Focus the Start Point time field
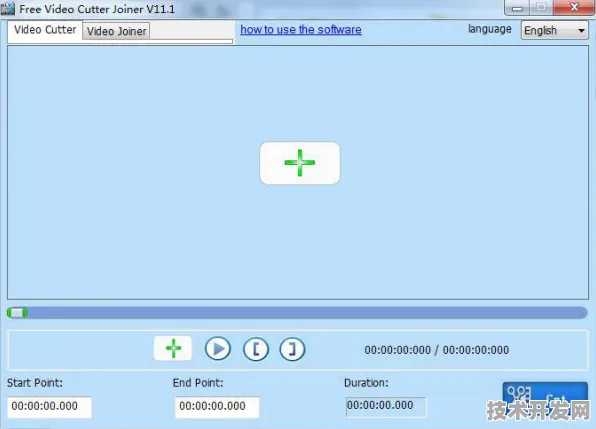 (49, 407)
